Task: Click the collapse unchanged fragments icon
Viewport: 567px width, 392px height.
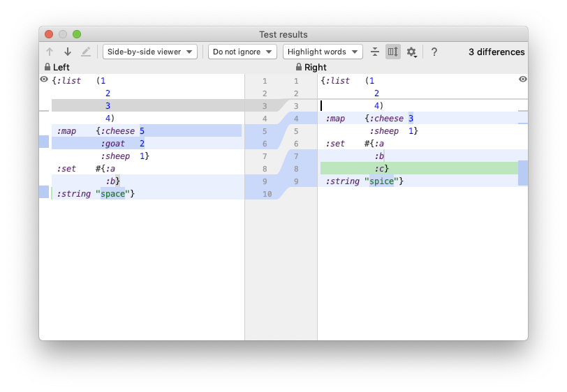Action: (375, 52)
